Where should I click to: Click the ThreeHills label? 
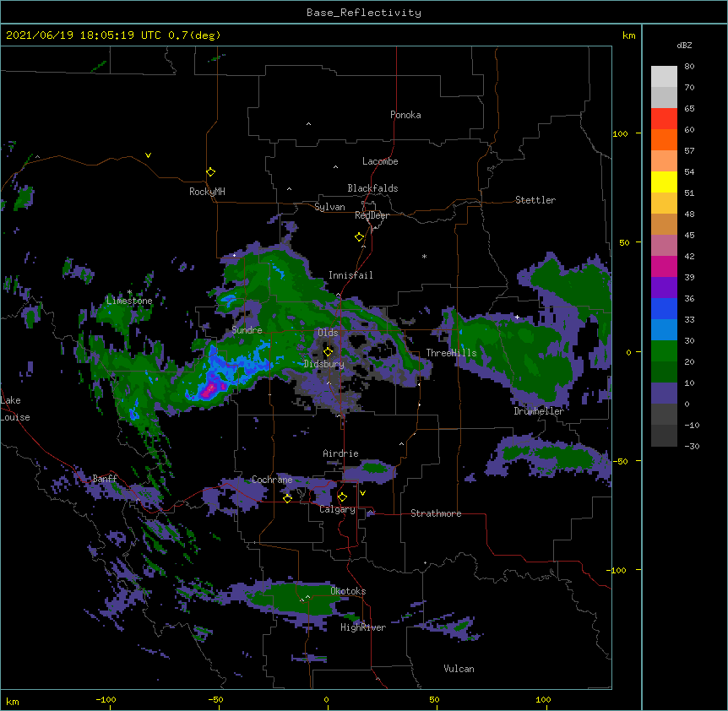(x=451, y=353)
